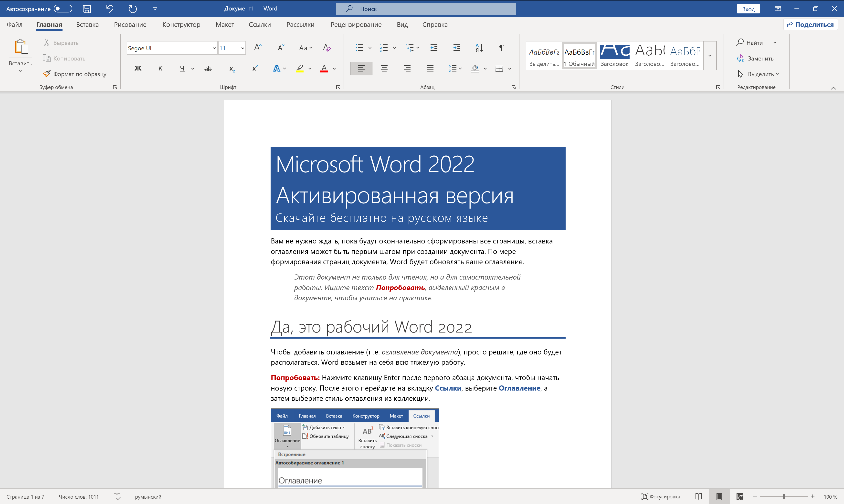
Task: Toggle bold formatting (Ж)
Action: (x=138, y=68)
